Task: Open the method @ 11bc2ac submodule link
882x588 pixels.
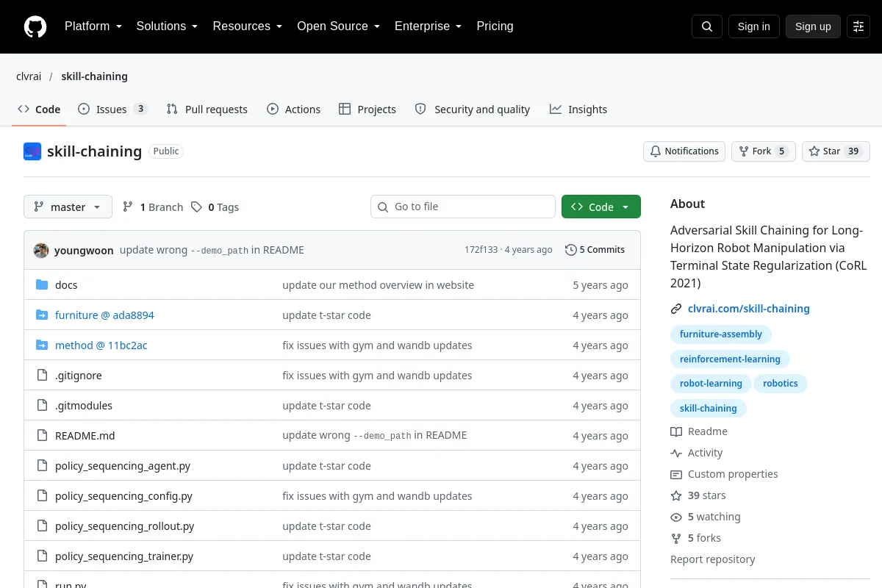Action: [x=101, y=345]
